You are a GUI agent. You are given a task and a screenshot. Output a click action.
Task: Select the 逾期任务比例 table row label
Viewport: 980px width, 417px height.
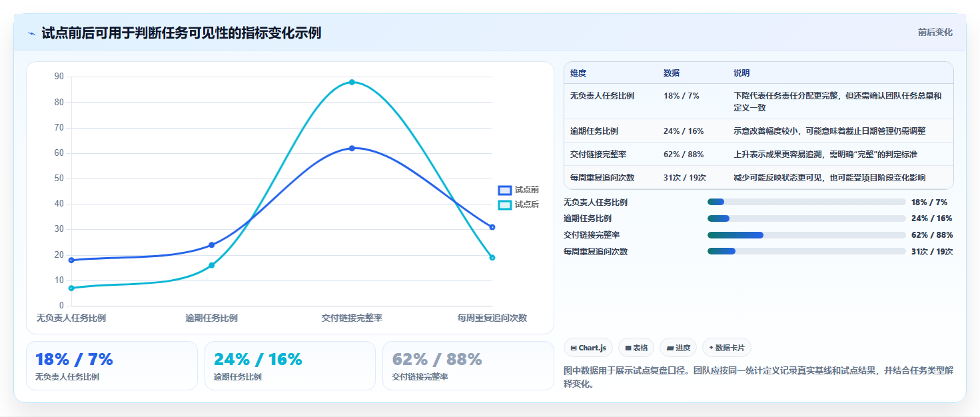coord(594,131)
